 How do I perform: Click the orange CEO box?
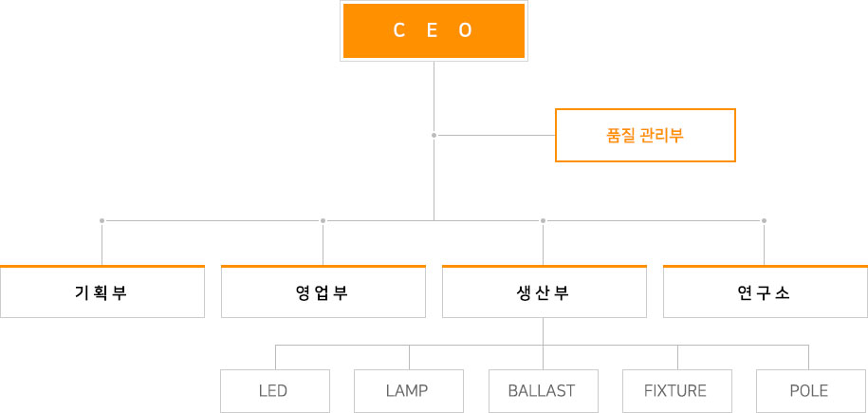tap(434, 30)
